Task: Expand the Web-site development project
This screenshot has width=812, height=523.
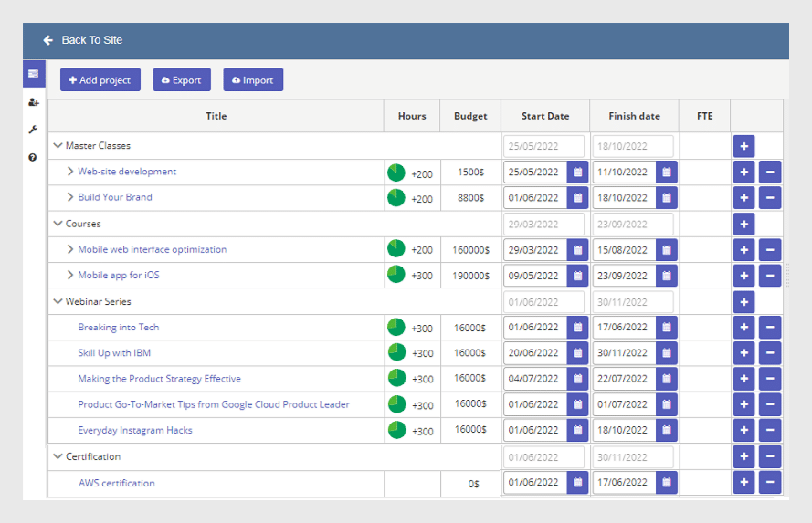Action: (70, 172)
